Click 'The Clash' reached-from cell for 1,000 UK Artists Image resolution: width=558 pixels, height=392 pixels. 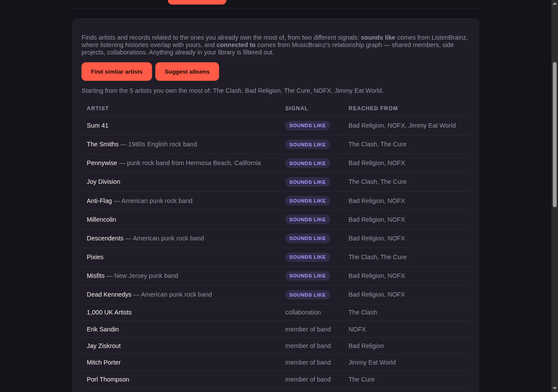pos(363,312)
